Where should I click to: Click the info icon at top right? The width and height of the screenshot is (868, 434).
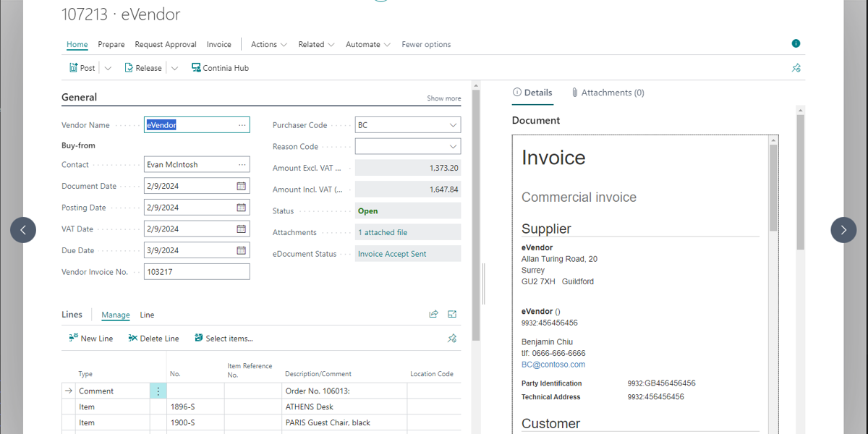796,44
